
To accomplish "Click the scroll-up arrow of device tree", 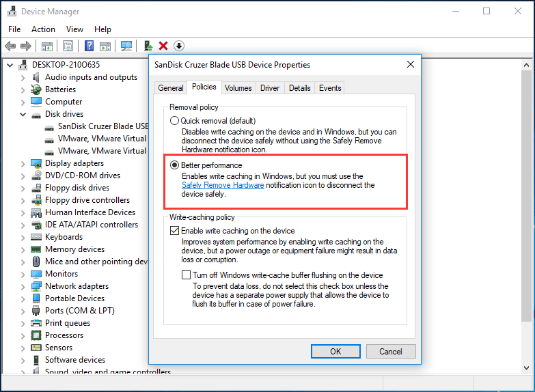I will point(526,65).
